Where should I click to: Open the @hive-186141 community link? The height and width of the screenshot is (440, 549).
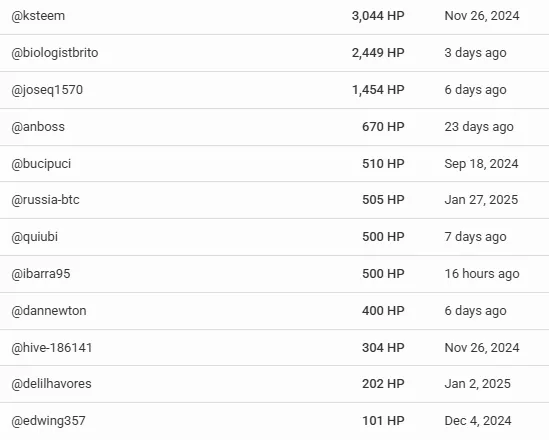pyautogui.click(x=52, y=348)
